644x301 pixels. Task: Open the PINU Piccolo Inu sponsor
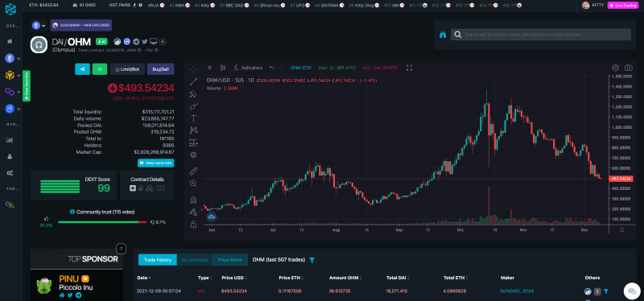76,286
